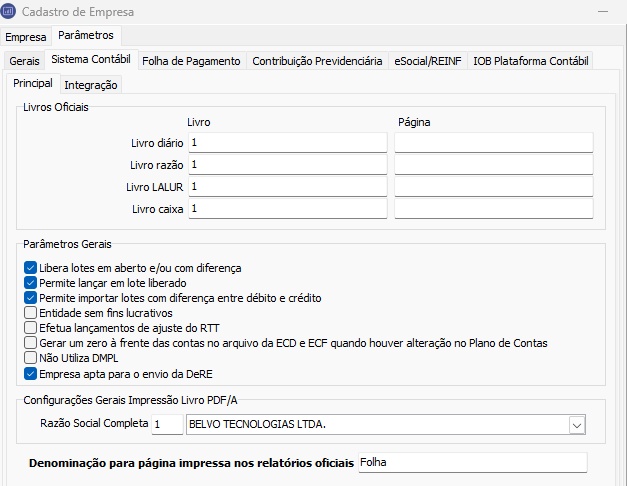The height and width of the screenshot is (486, 627).
Task: Click the Livro LALUR Página field
Action: (494, 187)
